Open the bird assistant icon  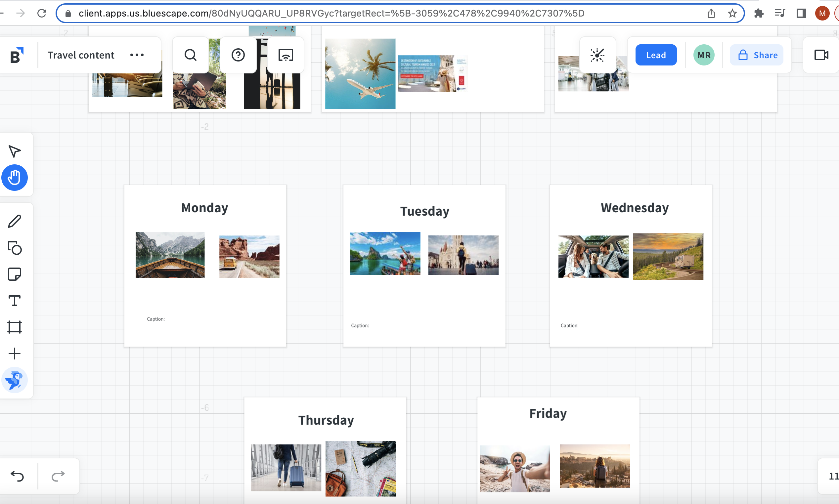(x=15, y=380)
